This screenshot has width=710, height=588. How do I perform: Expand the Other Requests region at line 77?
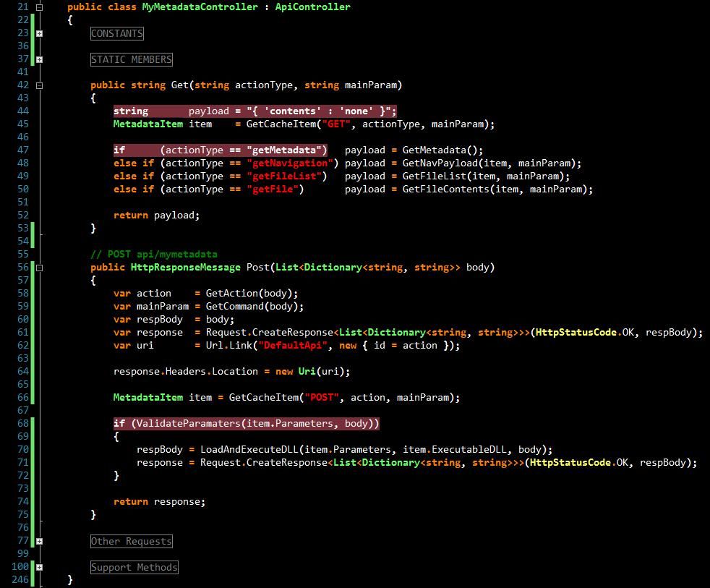[x=39, y=541]
